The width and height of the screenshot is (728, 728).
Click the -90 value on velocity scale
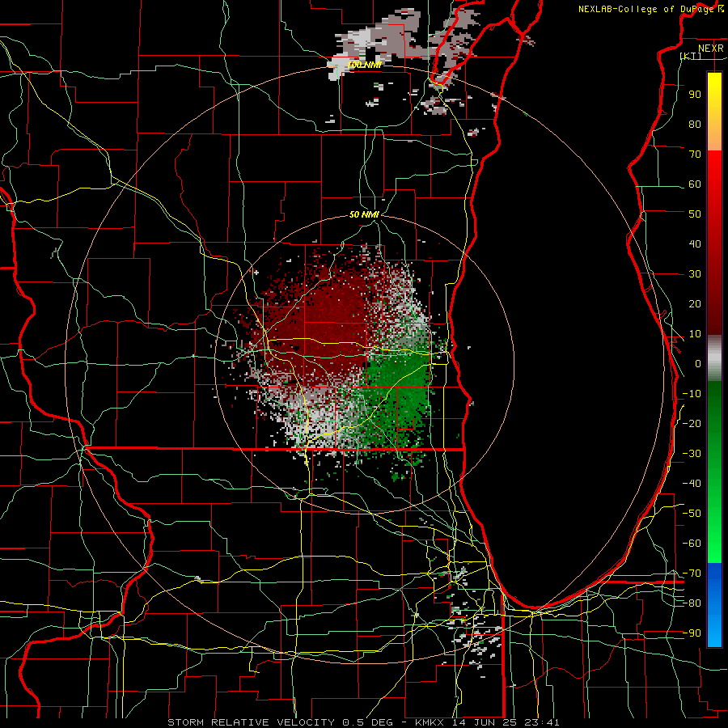click(x=692, y=633)
